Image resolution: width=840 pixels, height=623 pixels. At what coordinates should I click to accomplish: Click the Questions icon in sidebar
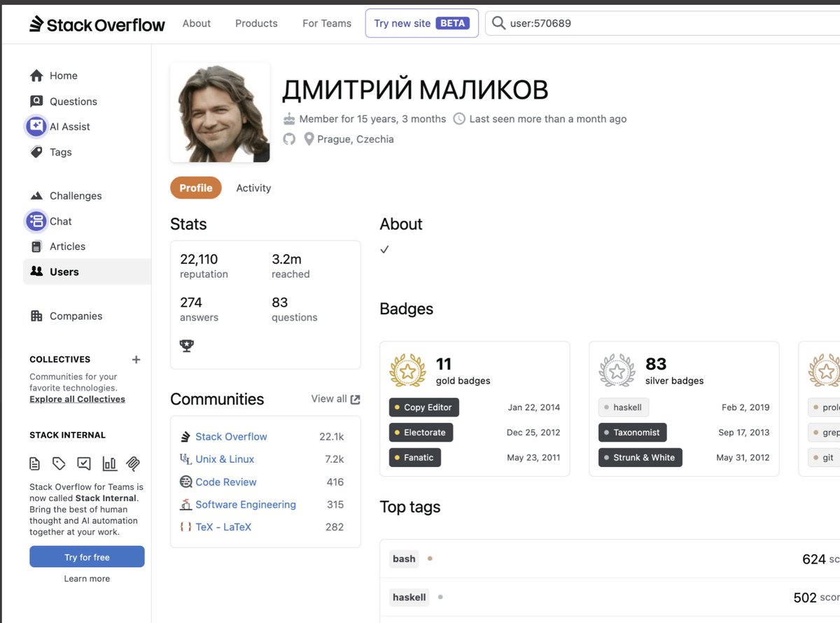pyautogui.click(x=36, y=101)
